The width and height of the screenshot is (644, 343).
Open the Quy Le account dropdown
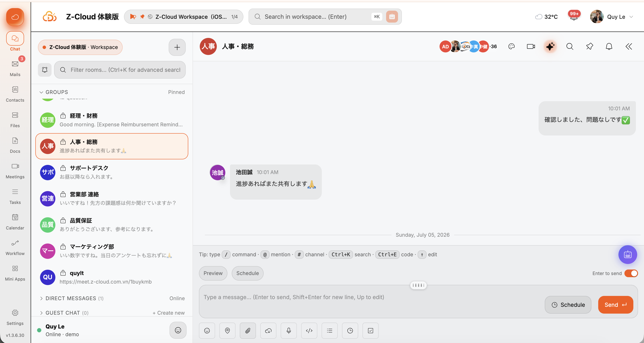pyautogui.click(x=612, y=17)
